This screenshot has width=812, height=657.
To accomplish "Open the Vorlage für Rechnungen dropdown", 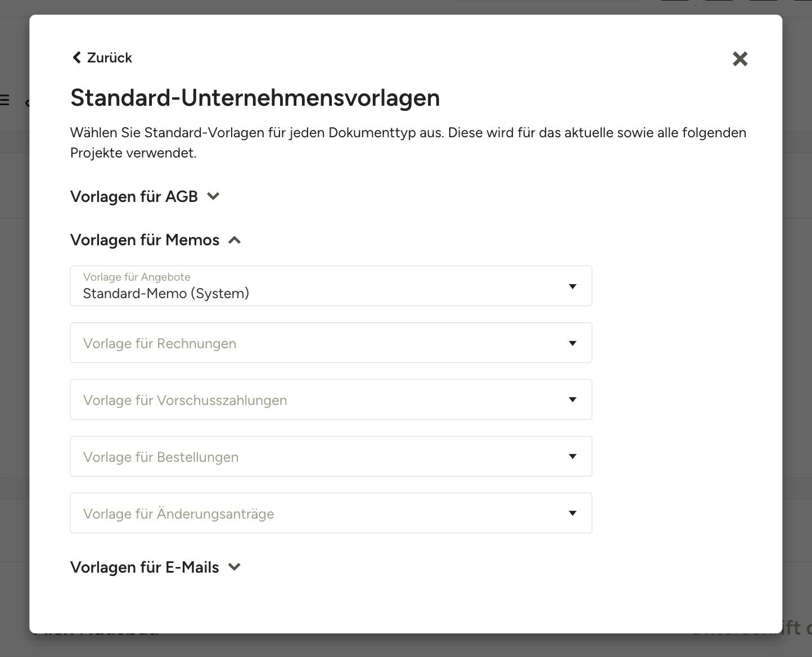I will 331,343.
